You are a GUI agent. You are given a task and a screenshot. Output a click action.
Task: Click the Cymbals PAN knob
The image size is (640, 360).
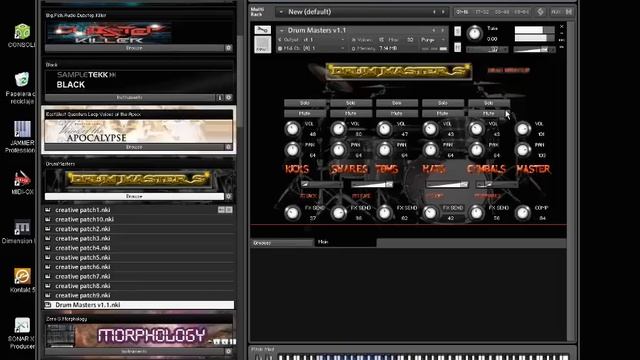pyautogui.click(x=476, y=150)
